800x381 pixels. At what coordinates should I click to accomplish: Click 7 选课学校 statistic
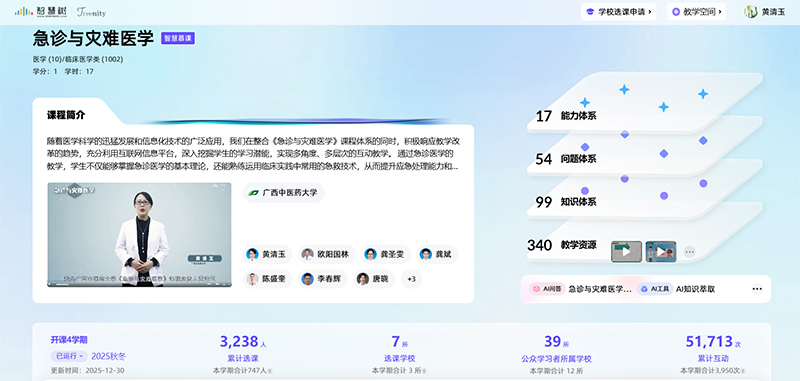(x=399, y=349)
